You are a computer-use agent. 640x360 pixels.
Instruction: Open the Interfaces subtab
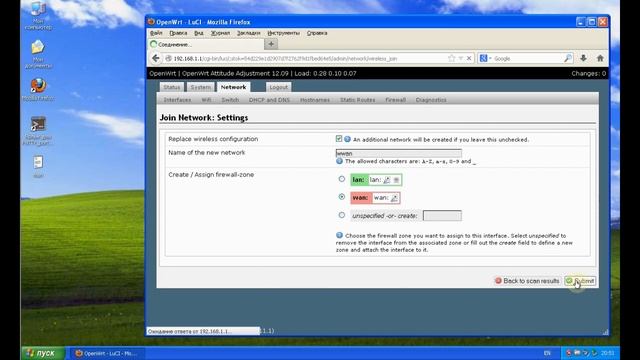pos(177,100)
